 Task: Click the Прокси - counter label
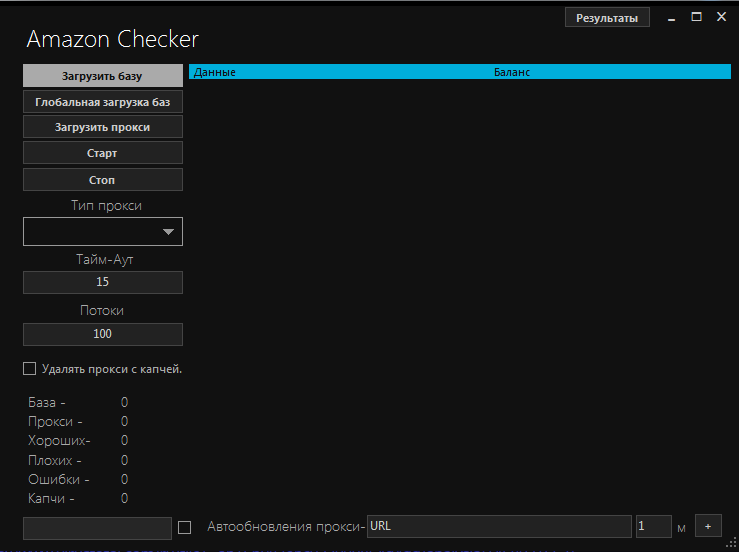click(55, 421)
